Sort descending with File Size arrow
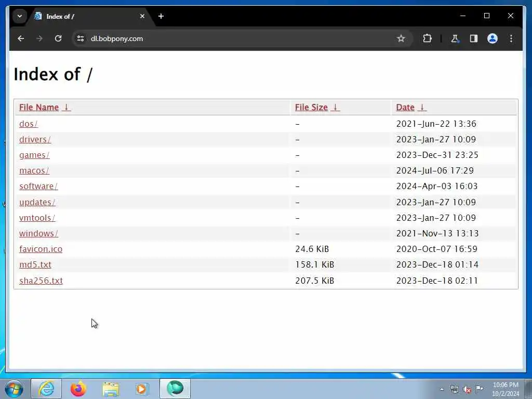The height and width of the screenshot is (399, 532). click(335, 107)
